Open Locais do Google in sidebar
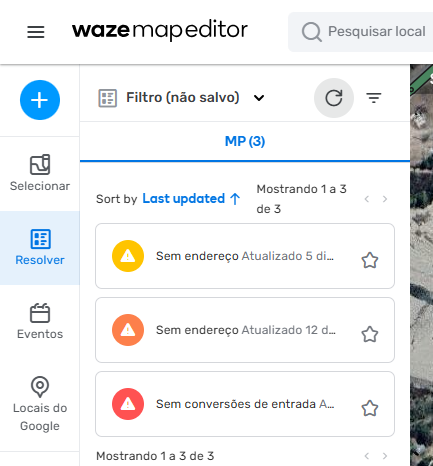The image size is (433, 466). (x=40, y=404)
